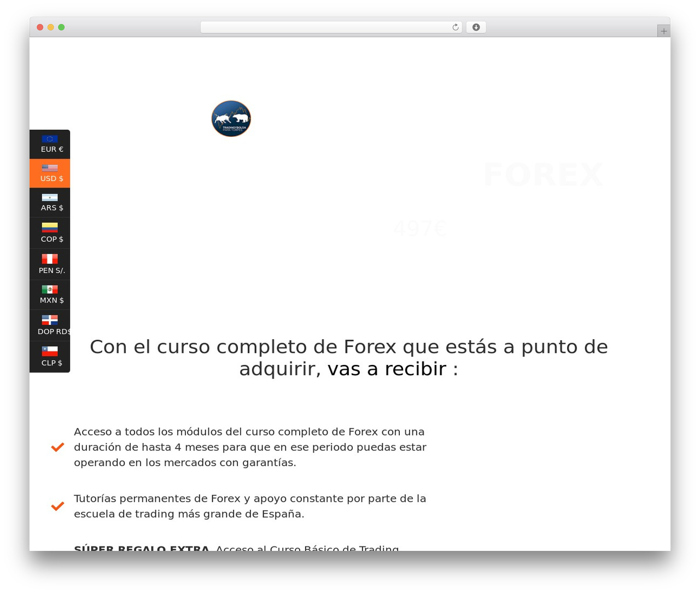Click the 'Acceso a todos los módulos' paragraph

click(250, 447)
